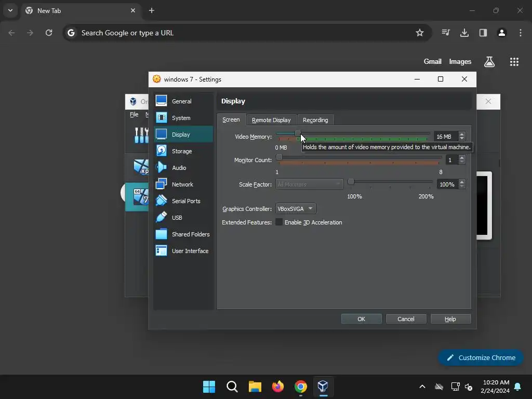The image size is (532, 399).
Task: Open Chrome side panel icon
Action: point(483,33)
